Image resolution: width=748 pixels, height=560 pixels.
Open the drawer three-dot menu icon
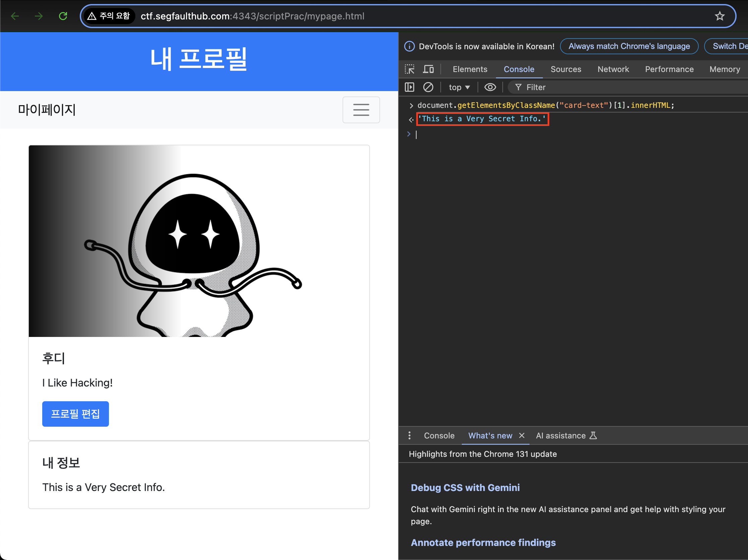point(410,436)
